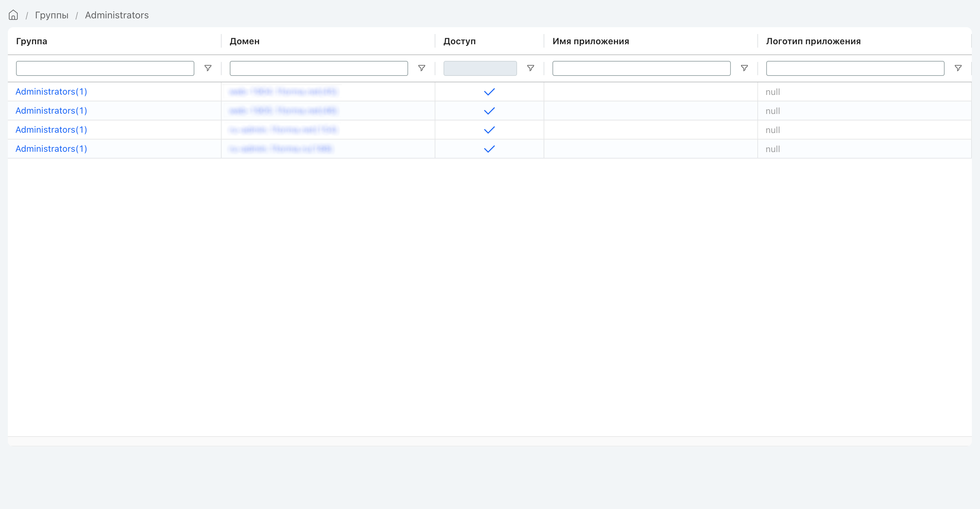Sort by Логотип приложения column header
This screenshot has width=980, height=509.
(813, 41)
